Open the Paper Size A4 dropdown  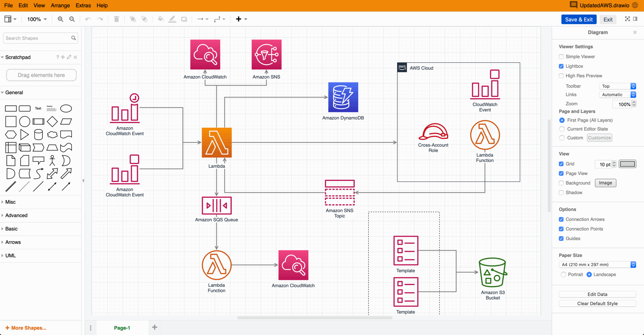[597, 264]
